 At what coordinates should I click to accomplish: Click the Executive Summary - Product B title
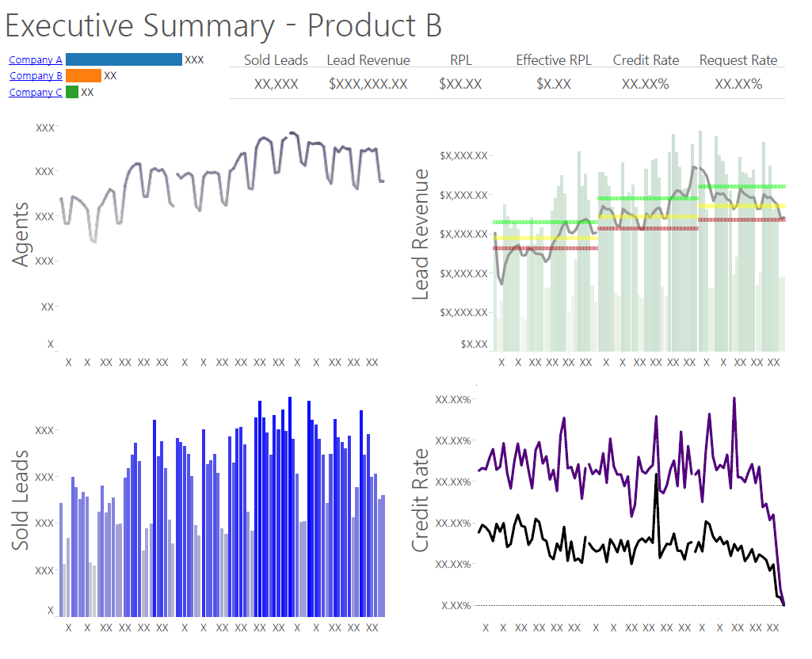coord(223,26)
